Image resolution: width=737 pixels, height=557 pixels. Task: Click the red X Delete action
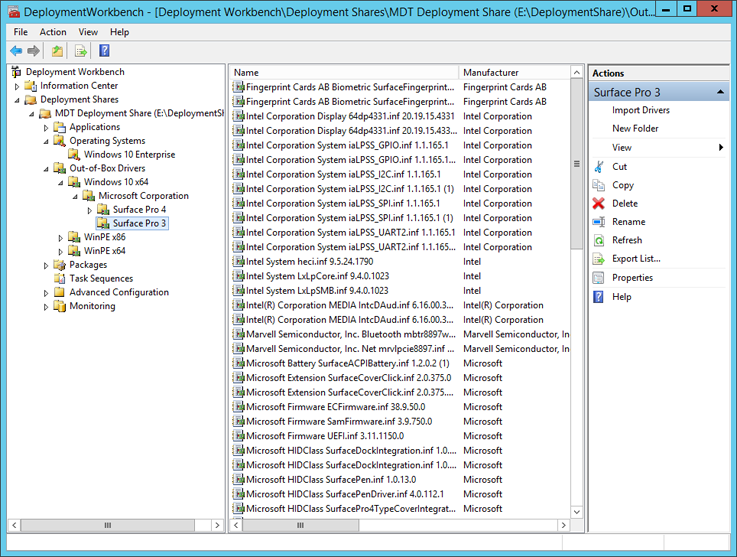(x=599, y=203)
